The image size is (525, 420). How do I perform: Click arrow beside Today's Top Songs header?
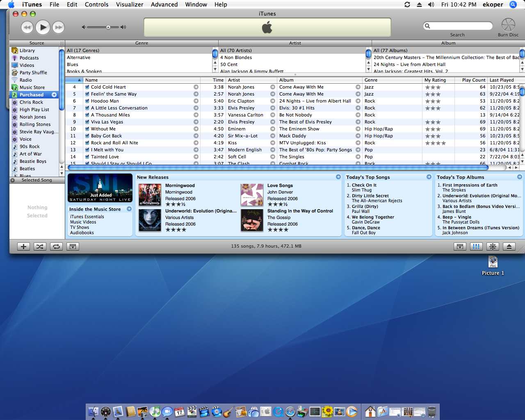click(x=429, y=177)
